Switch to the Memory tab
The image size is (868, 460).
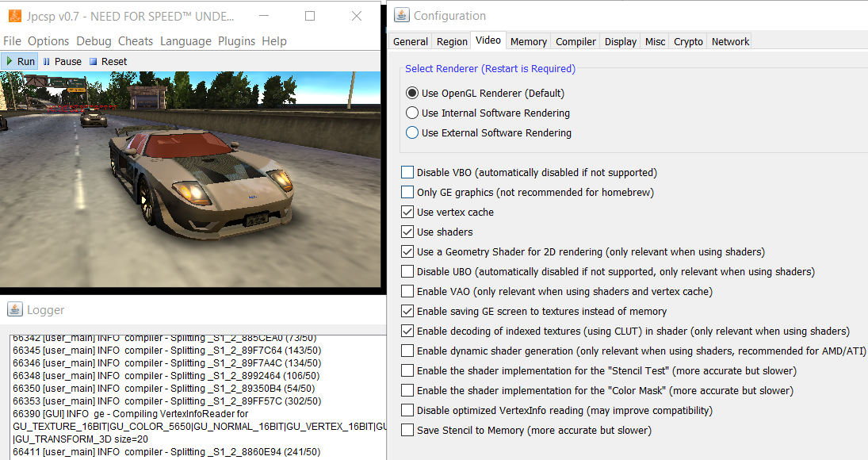click(528, 41)
